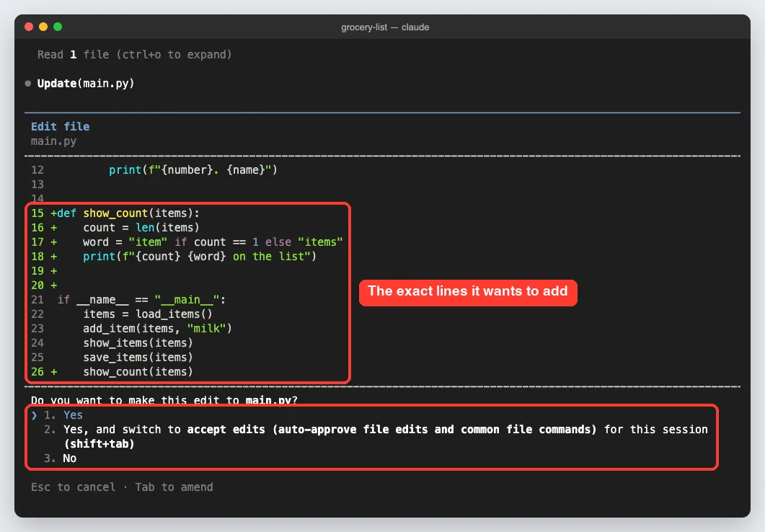Click the 'Esc to cancel' hint
The width and height of the screenshot is (765, 532).
coord(73,487)
